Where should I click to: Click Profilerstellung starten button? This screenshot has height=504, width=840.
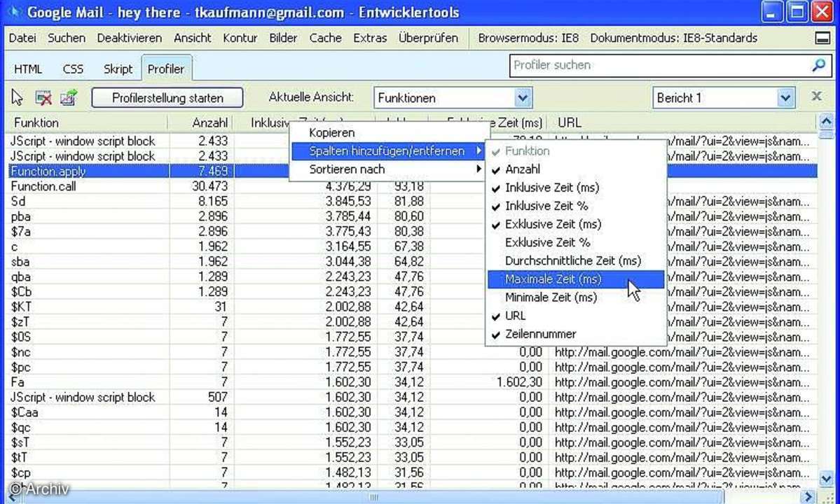click(x=167, y=98)
